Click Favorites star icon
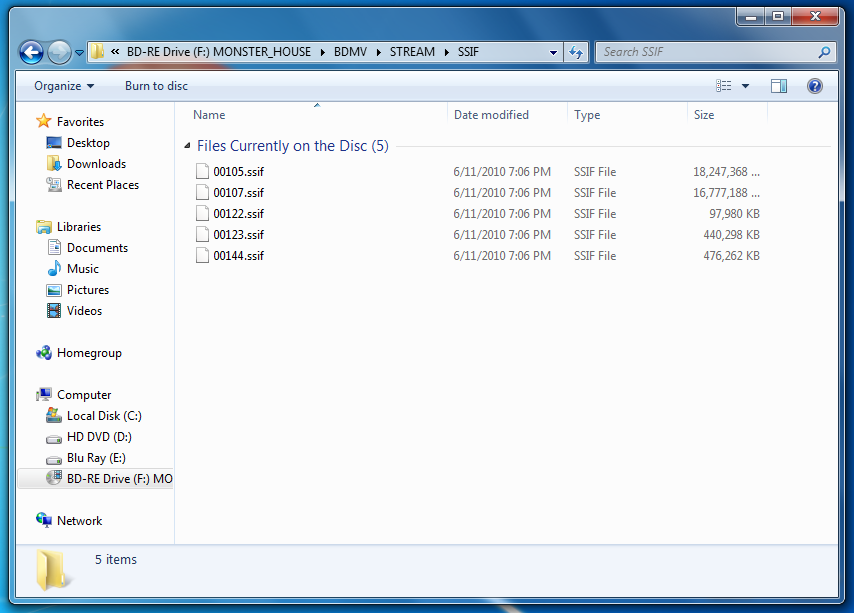 (44, 121)
